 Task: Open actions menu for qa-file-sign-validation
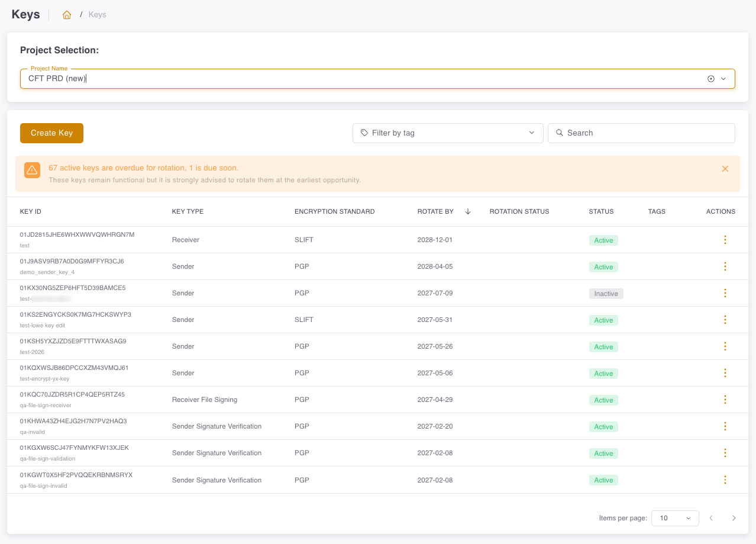point(725,453)
